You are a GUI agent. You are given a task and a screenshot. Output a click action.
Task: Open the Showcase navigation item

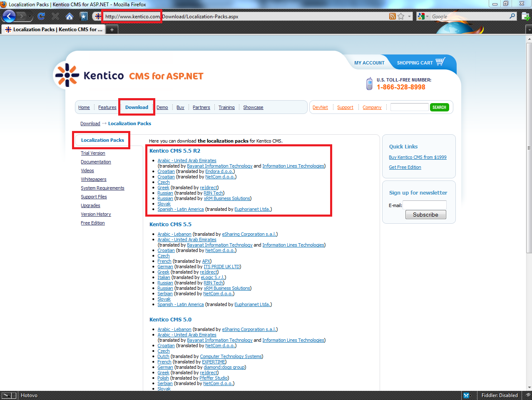point(253,107)
